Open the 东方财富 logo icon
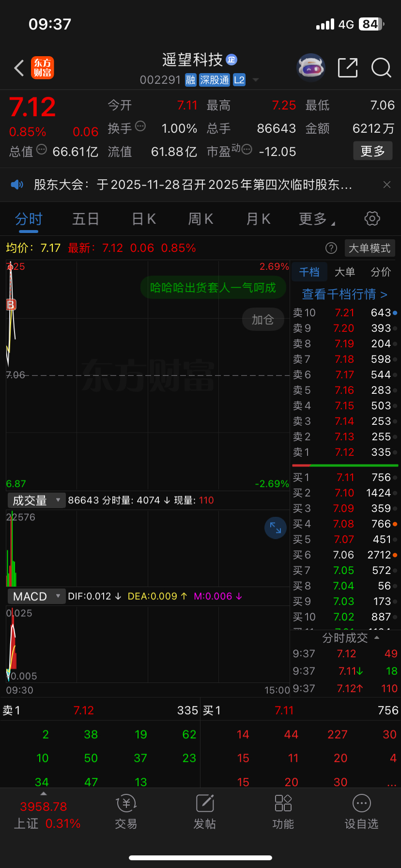 [x=43, y=68]
